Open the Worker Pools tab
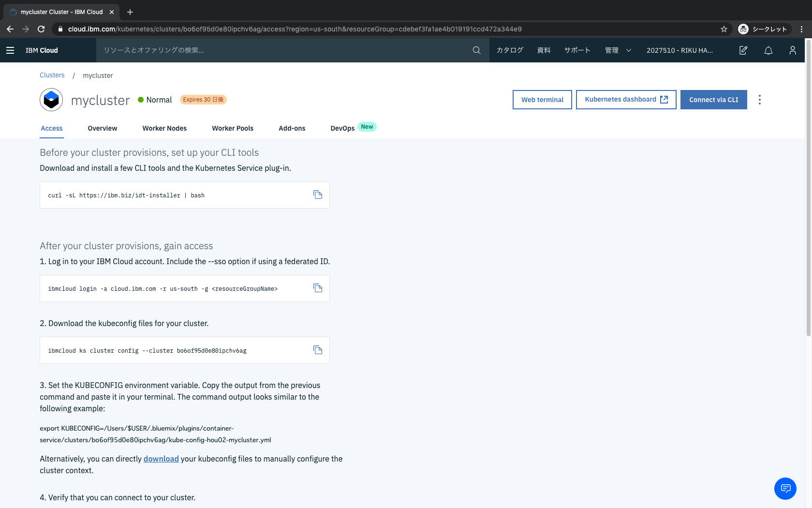812x508 pixels. (233, 128)
